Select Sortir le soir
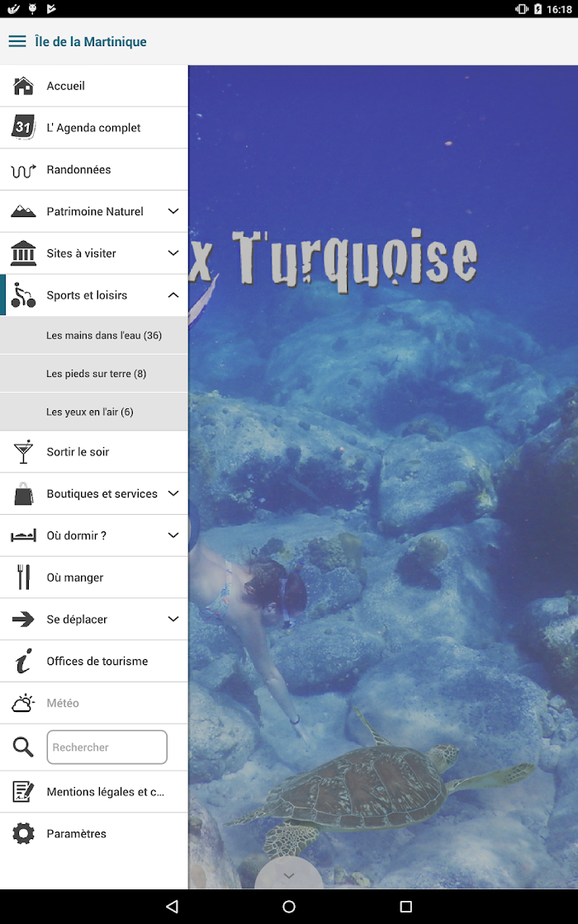578x924 pixels. (94, 452)
